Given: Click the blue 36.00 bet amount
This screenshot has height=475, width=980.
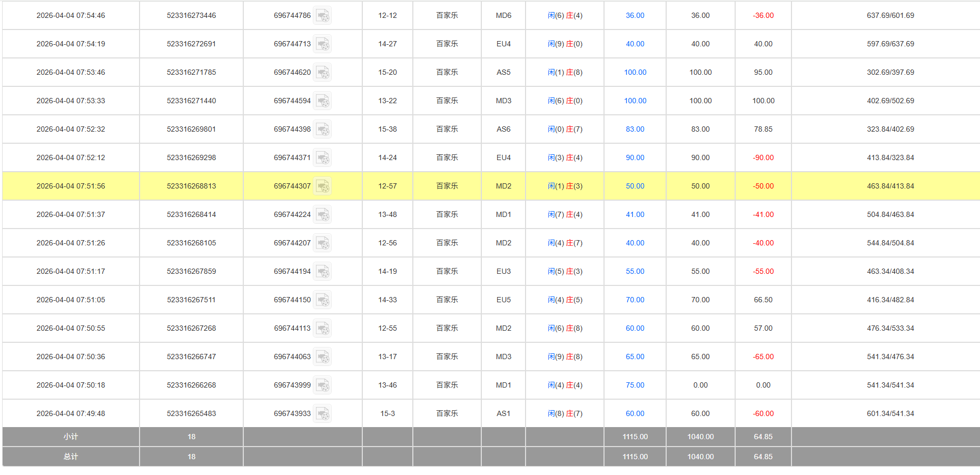Looking at the screenshot, I should pyautogui.click(x=635, y=16).
